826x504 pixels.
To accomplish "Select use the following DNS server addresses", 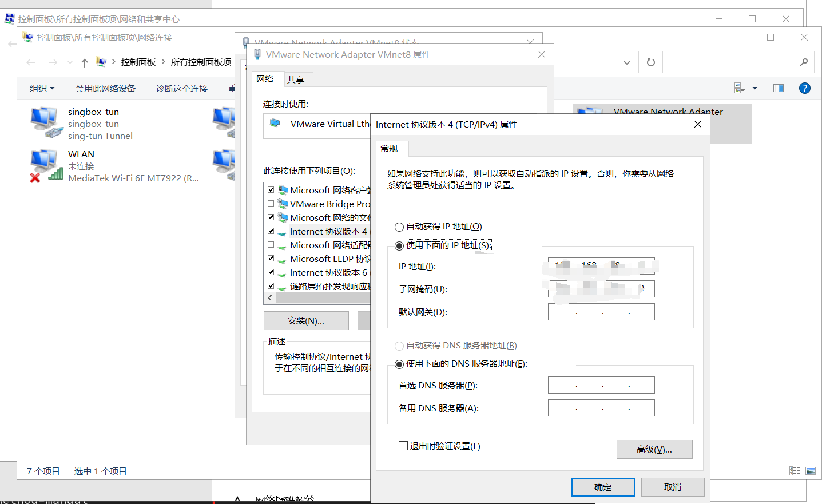I will tap(399, 364).
